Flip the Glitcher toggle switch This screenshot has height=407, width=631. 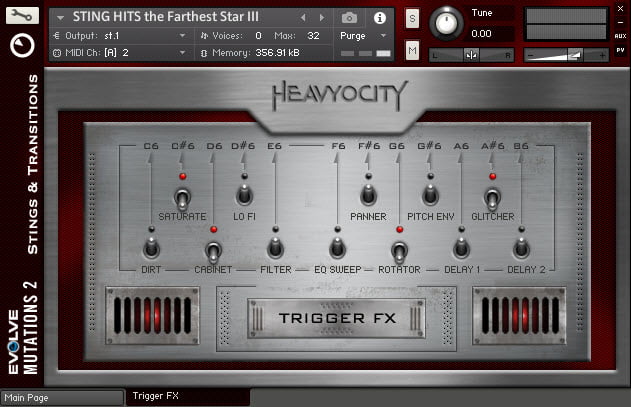[492, 198]
